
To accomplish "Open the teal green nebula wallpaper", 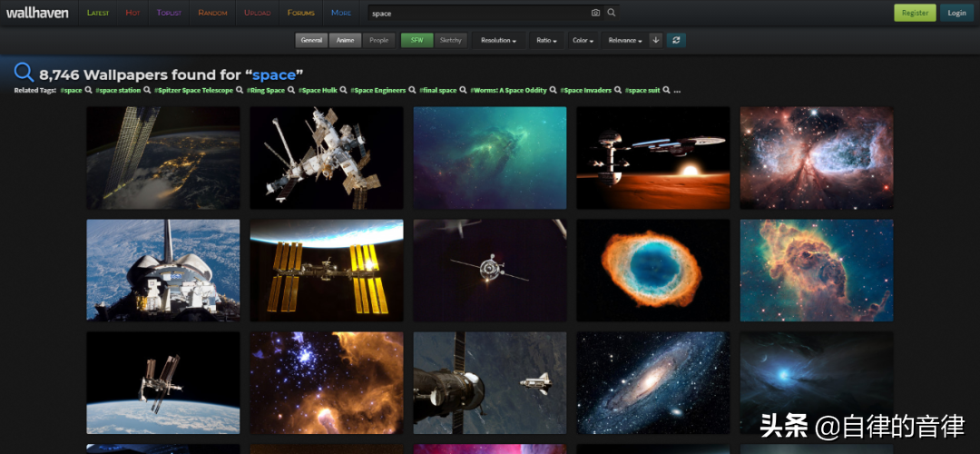I will [x=490, y=158].
